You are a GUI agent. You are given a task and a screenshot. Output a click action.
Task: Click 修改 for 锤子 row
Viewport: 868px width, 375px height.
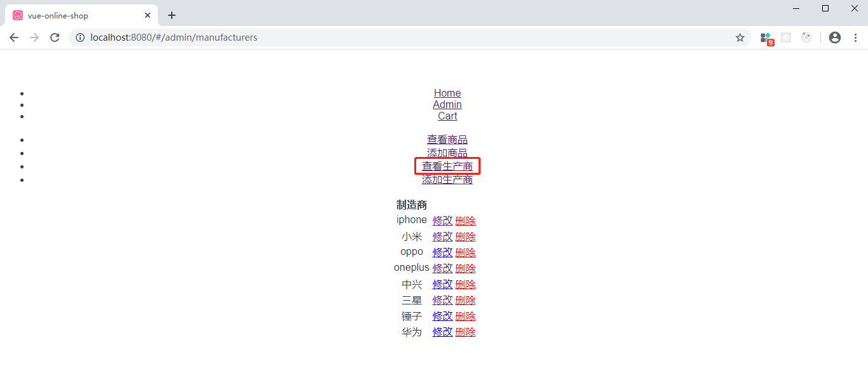[443, 316]
